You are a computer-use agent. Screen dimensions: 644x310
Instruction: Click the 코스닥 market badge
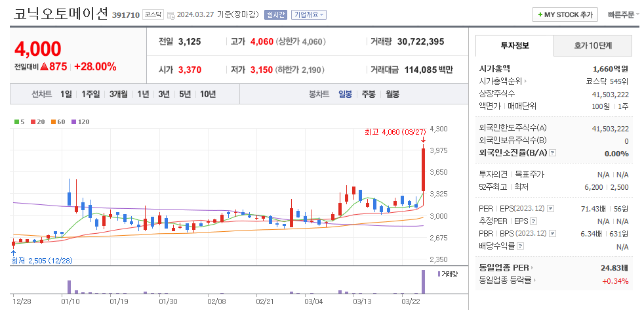point(153,15)
